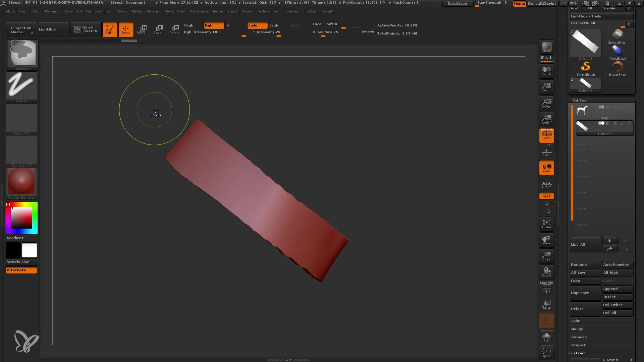The image size is (644, 362).
Task: Toggle the XYZ axis symmetry button
Action: 546,196
